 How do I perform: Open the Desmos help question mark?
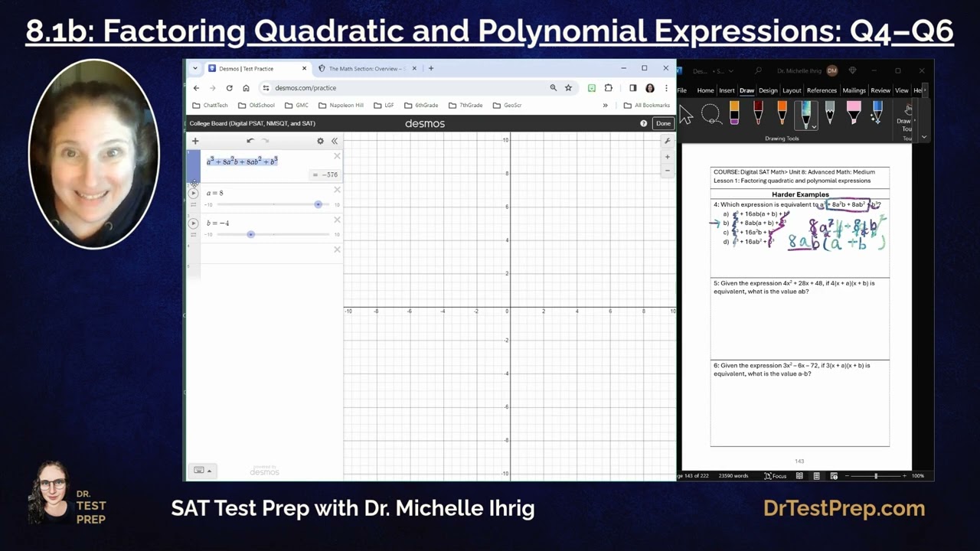(x=643, y=123)
